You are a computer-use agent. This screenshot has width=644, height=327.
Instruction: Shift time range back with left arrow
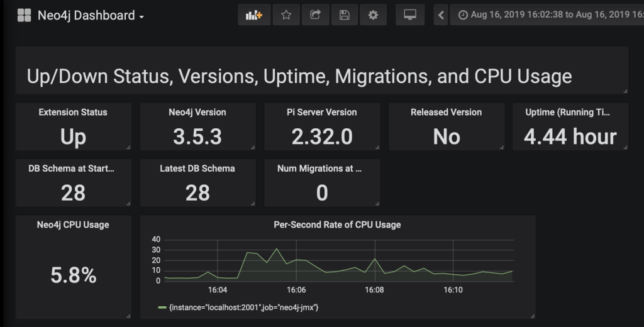(x=441, y=15)
